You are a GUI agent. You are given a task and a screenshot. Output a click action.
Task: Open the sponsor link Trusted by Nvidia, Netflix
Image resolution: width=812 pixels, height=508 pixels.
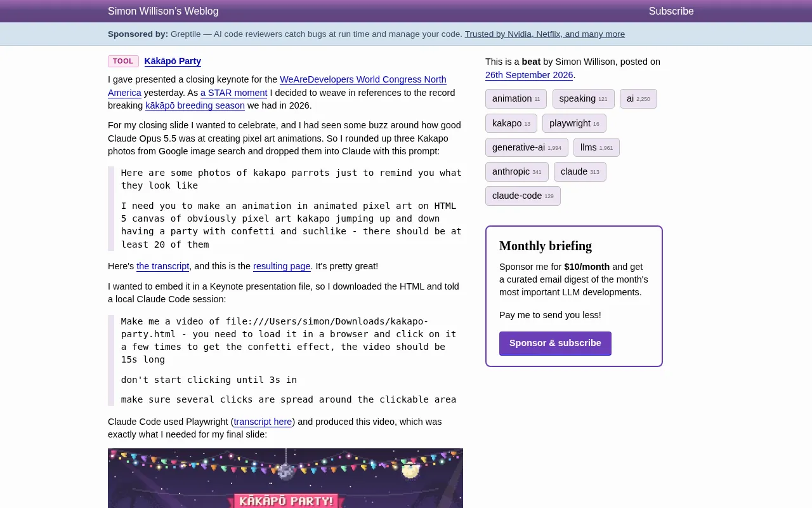[544, 34]
